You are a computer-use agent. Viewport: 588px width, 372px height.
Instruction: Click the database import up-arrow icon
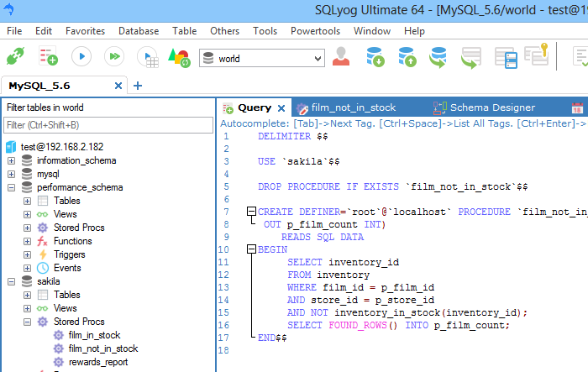pos(407,57)
